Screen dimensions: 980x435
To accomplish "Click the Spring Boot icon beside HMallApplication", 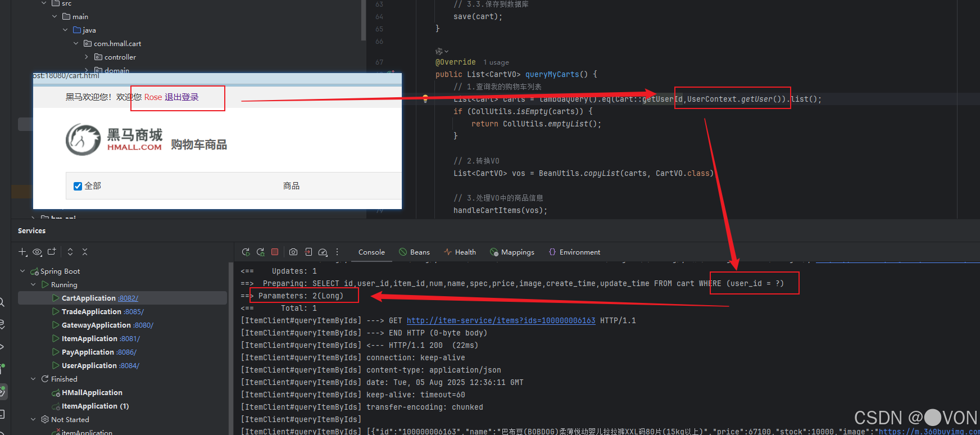I will click(x=56, y=393).
